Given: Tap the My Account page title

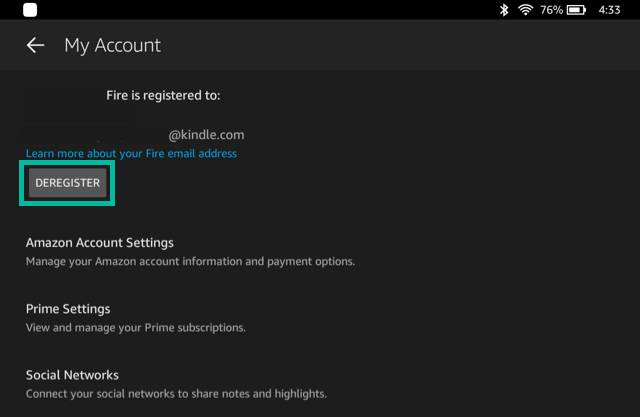Looking at the screenshot, I should click(x=112, y=45).
